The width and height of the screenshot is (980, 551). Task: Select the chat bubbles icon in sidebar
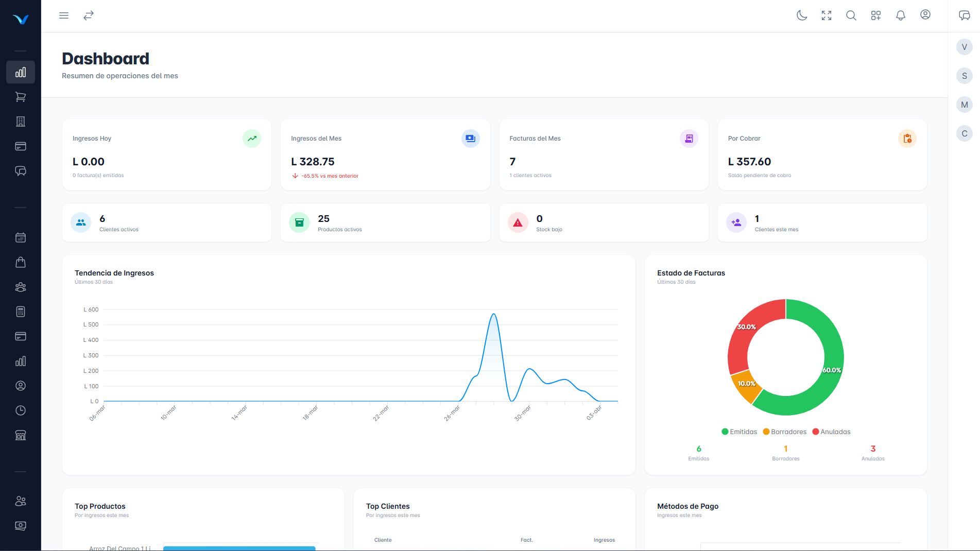click(x=20, y=171)
